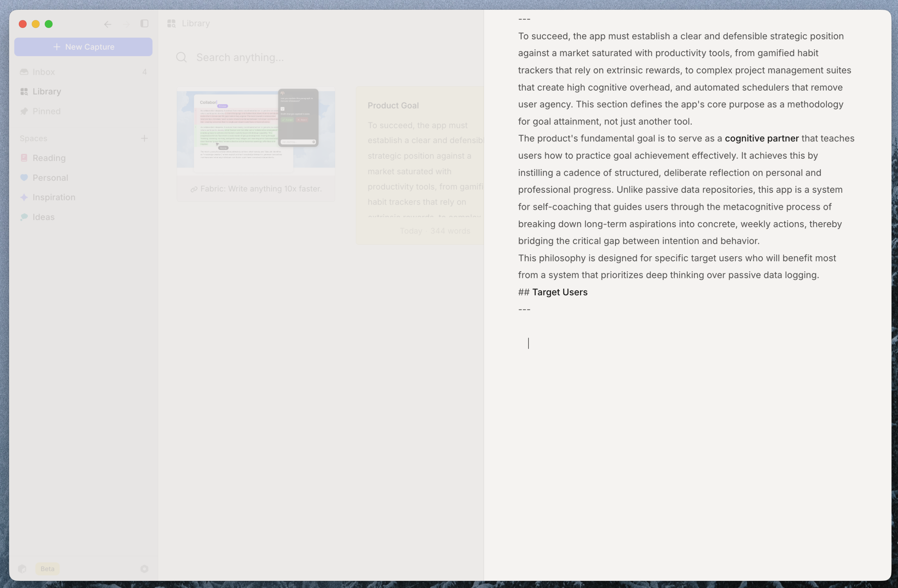The width and height of the screenshot is (898, 588).
Task: Add a new space with plus icon
Action: 144,138
